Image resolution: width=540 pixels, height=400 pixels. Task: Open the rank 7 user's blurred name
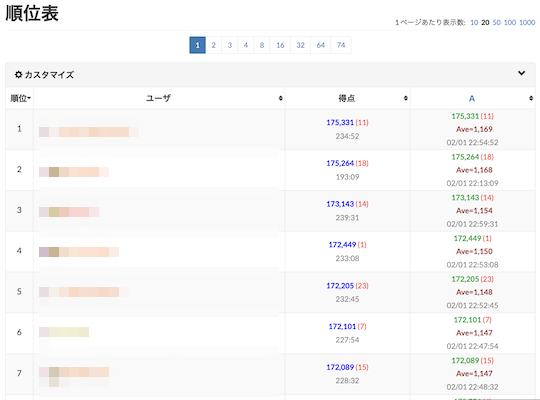pos(74,372)
